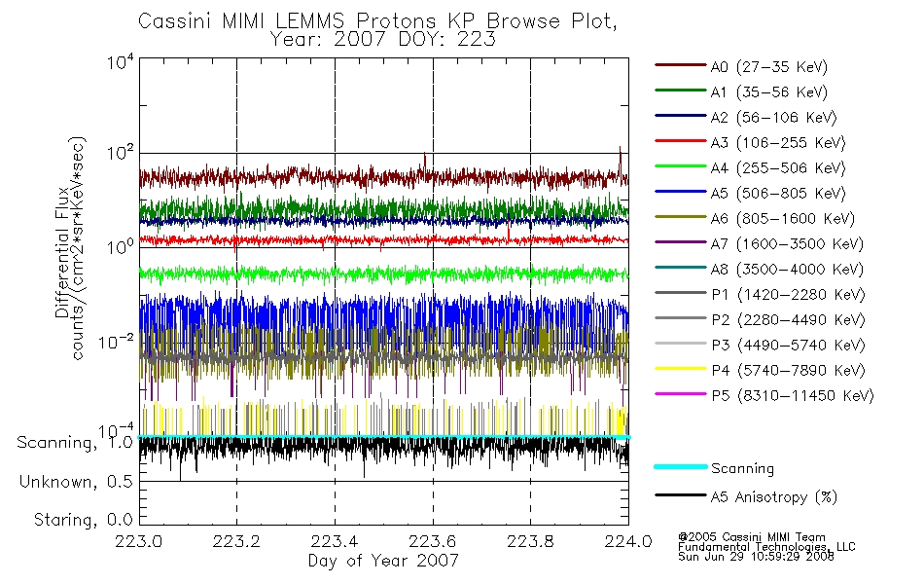This screenshot has height=584, width=924.
Task: Click the dark red A0 legend line
Action: (681, 65)
